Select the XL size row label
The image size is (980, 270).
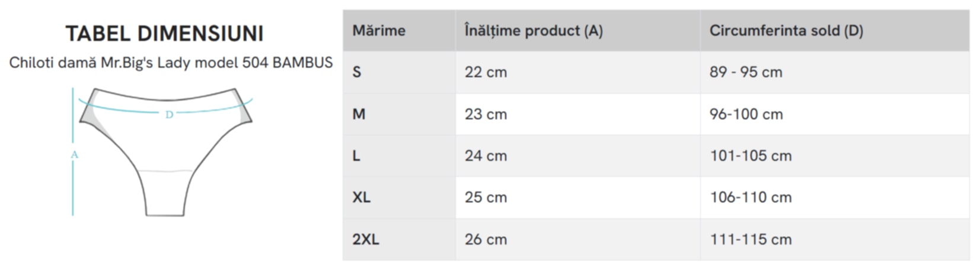coord(361,197)
